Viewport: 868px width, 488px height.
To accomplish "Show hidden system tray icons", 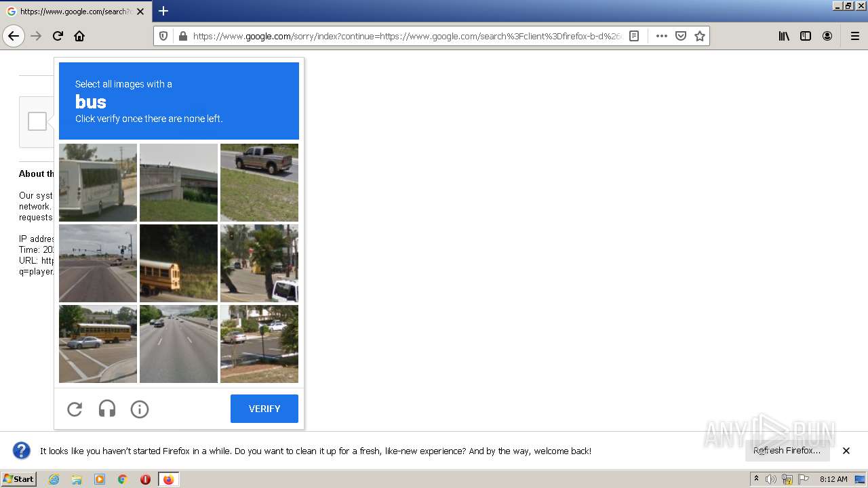I will pyautogui.click(x=756, y=479).
